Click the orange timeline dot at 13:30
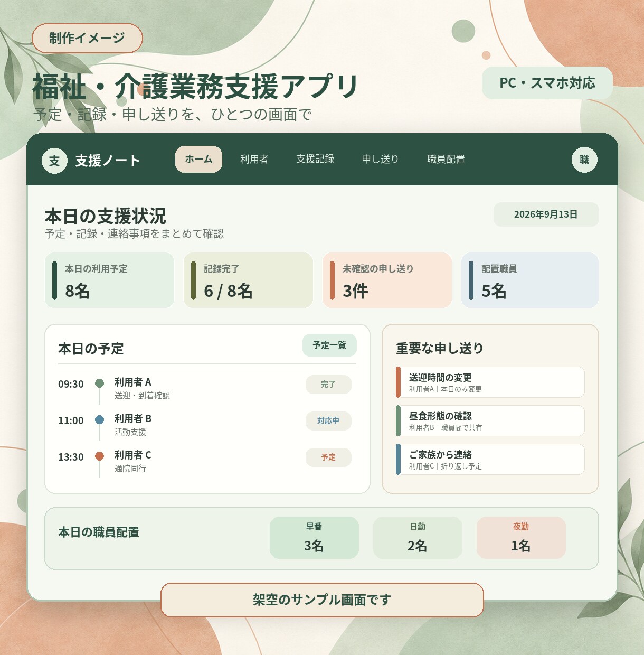The width and height of the screenshot is (644, 655). (99, 456)
